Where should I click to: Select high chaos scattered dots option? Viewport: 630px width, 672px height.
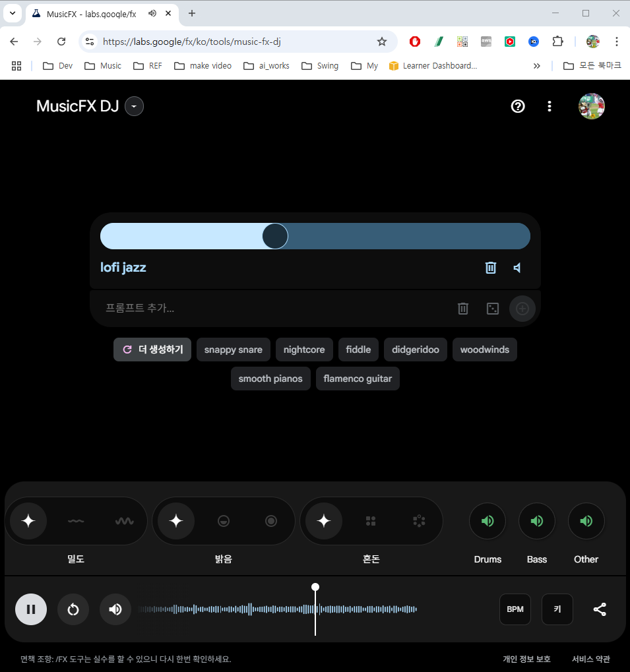point(419,521)
